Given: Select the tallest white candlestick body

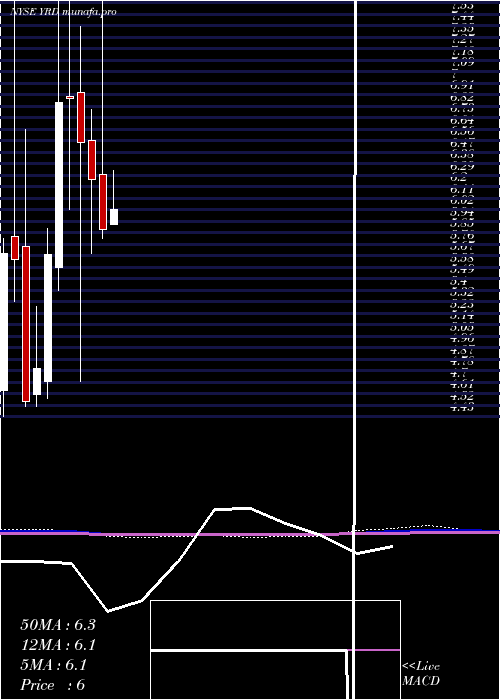Looking at the screenshot, I should [x=59, y=185].
